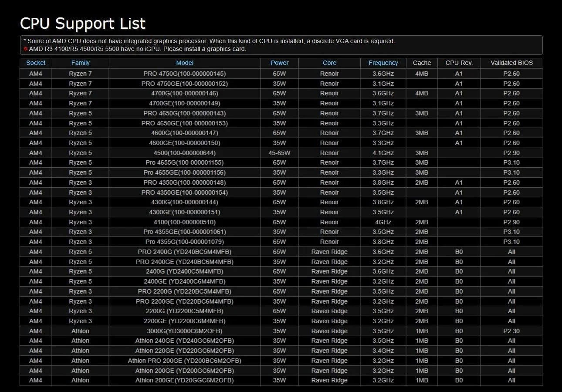The width and height of the screenshot is (562, 392).
Task: Select the 4100(100-000000510) model row
Action: coord(185,222)
